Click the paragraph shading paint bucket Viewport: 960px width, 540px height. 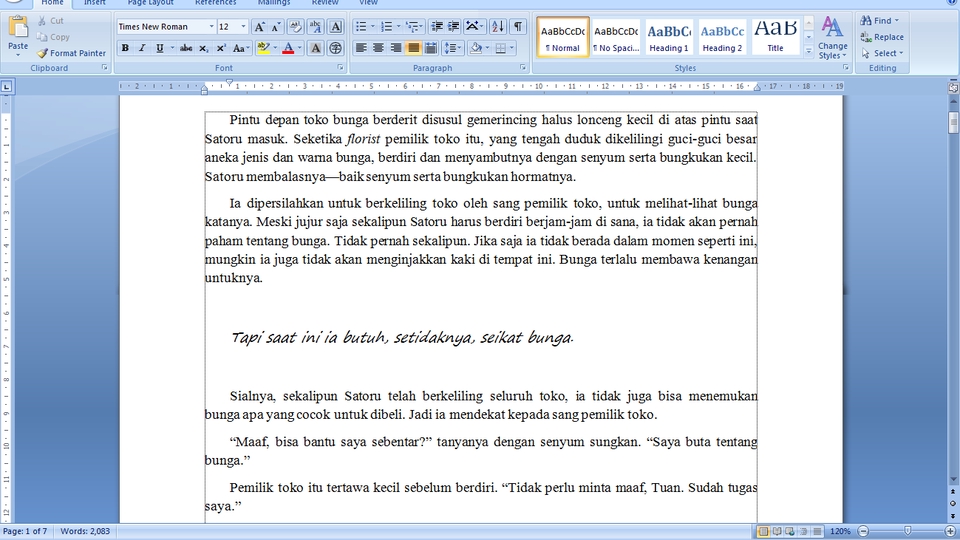pyautogui.click(x=476, y=48)
